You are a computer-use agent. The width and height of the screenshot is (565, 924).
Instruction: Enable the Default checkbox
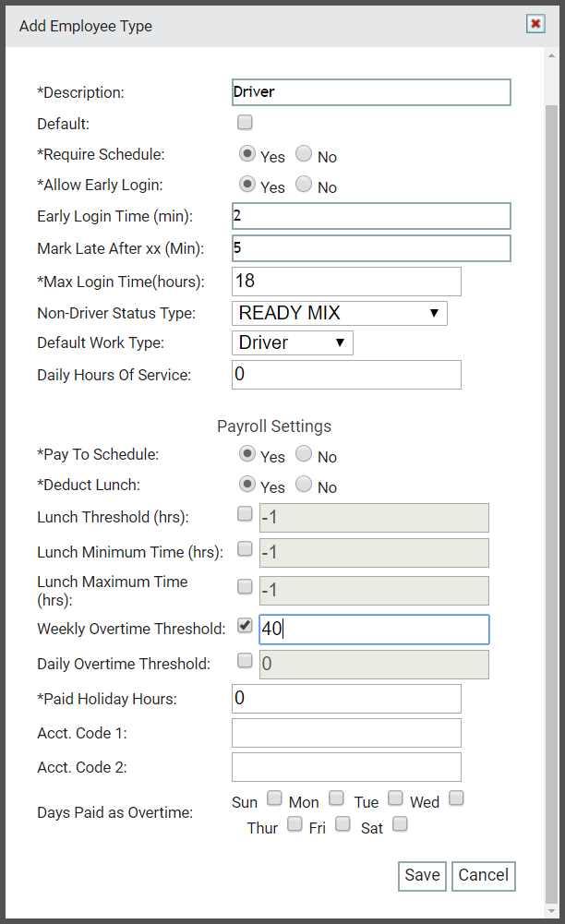point(245,122)
